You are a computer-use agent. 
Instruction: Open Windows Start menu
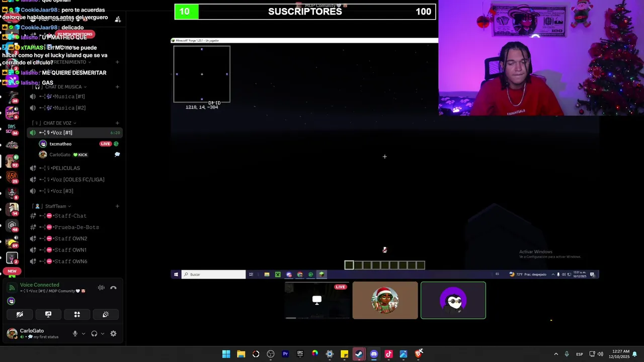click(x=226, y=354)
